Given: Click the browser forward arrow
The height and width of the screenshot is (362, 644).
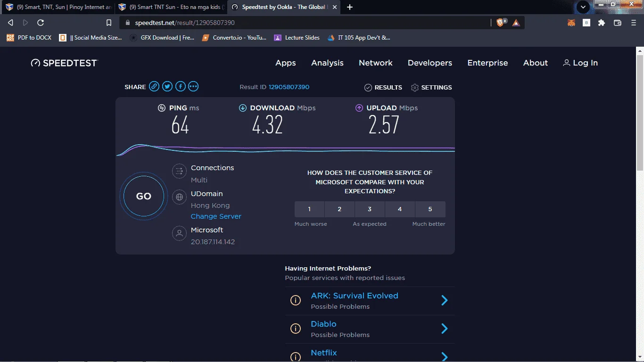Looking at the screenshot, I should [25, 23].
